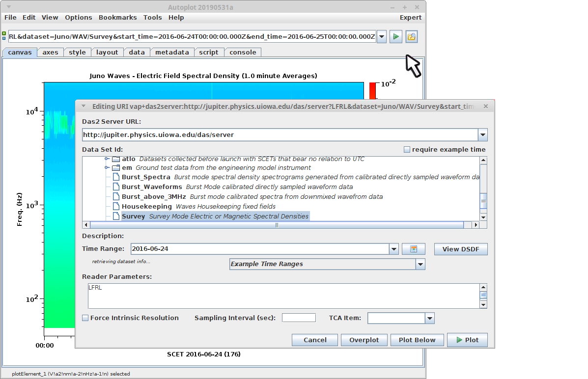588x379 pixels.
Task: Open the Autoplot window menu triangle in the title bar
Action: [9, 7]
